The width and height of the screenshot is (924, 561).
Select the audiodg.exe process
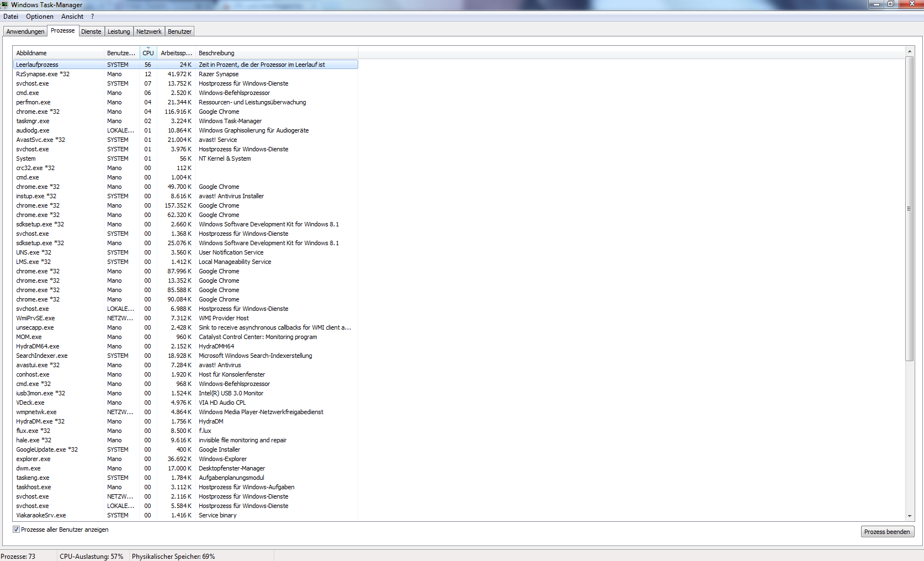(185, 130)
